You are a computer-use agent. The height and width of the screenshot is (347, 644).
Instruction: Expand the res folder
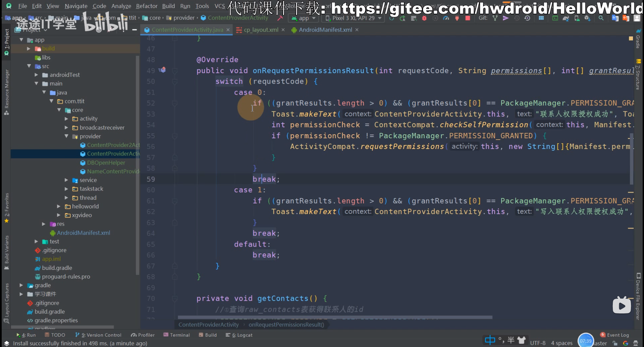[44, 224]
